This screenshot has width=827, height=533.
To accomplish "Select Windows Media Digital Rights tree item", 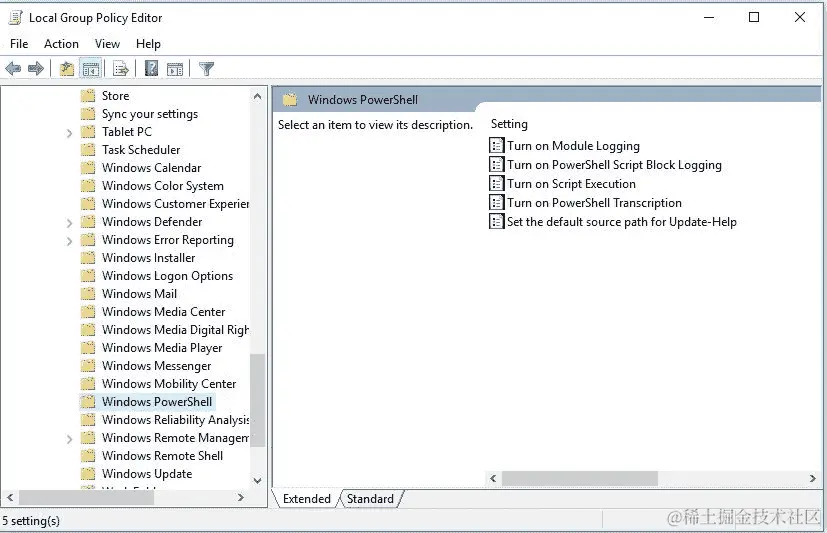I will tap(175, 330).
